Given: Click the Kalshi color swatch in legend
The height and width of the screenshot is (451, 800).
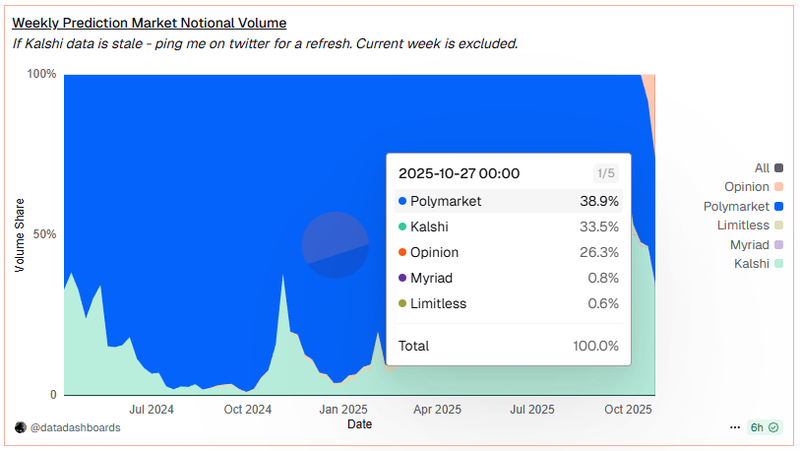Looking at the screenshot, I should pos(779,263).
